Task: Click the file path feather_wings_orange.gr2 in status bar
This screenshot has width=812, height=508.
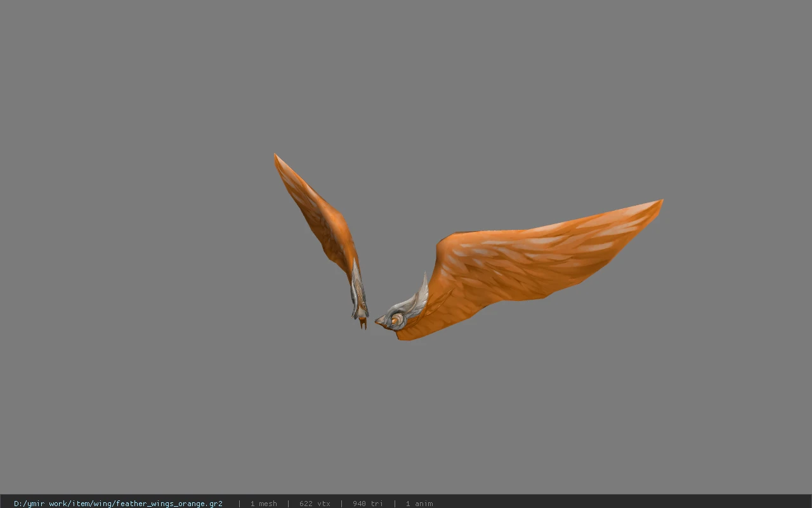Action: point(118,504)
